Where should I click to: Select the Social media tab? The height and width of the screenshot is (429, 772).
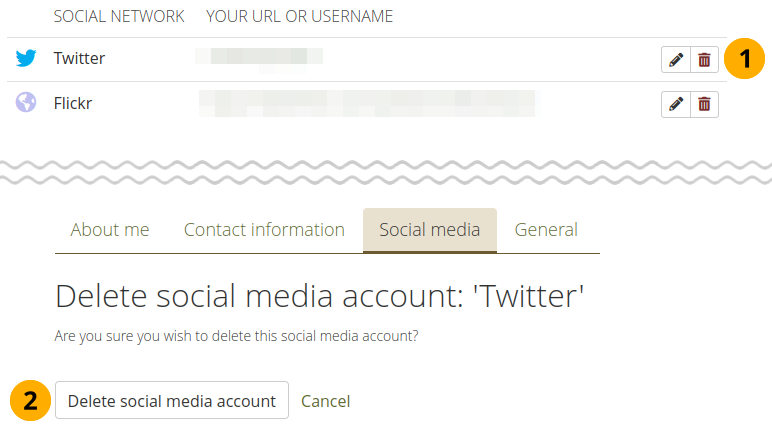(x=430, y=230)
